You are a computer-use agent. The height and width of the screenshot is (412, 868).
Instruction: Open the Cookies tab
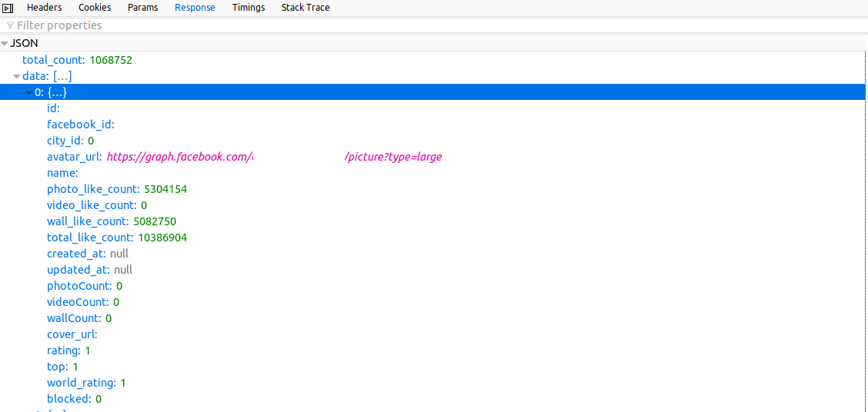[x=95, y=8]
